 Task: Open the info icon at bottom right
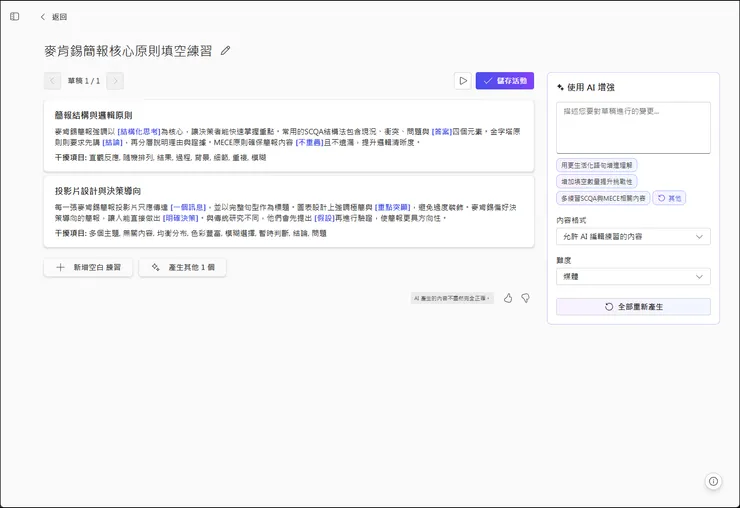(714, 481)
